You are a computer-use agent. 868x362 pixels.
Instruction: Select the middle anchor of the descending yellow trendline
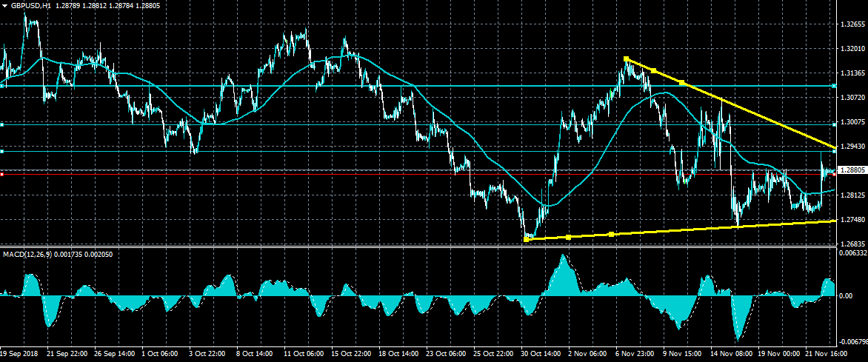point(654,70)
